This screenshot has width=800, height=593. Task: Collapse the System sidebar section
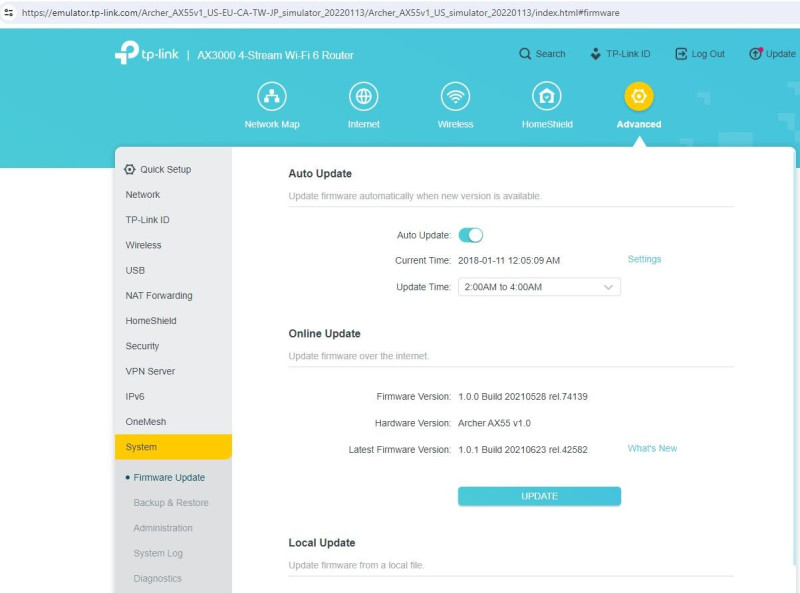click(x=173, y=447)
